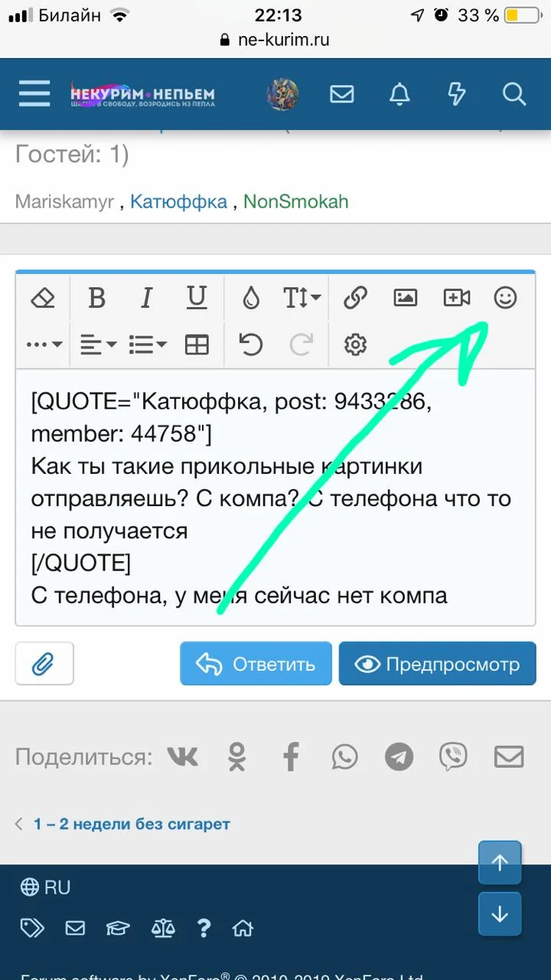
Task: Open the lightning What's new icon
Action: click(x=456, y=94)
